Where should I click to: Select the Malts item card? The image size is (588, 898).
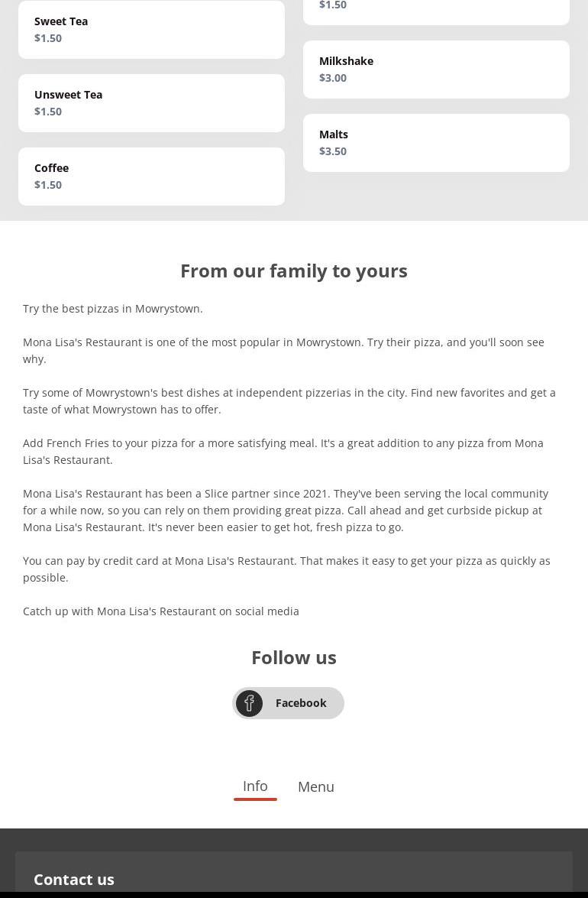[x=436, y=143]
